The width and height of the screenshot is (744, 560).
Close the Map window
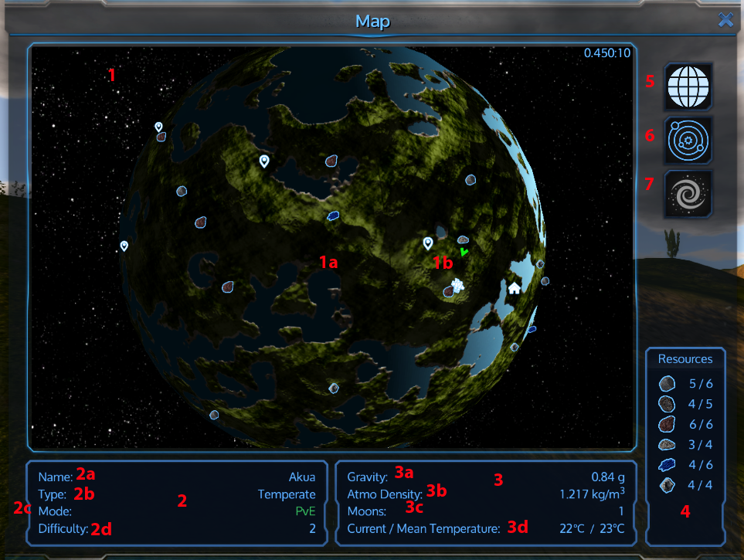pos(725,20)
